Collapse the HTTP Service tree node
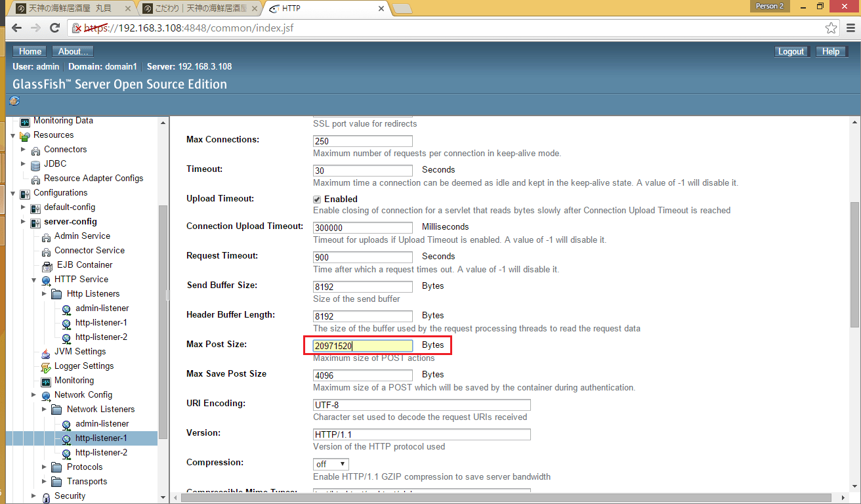 click(33, 280)
